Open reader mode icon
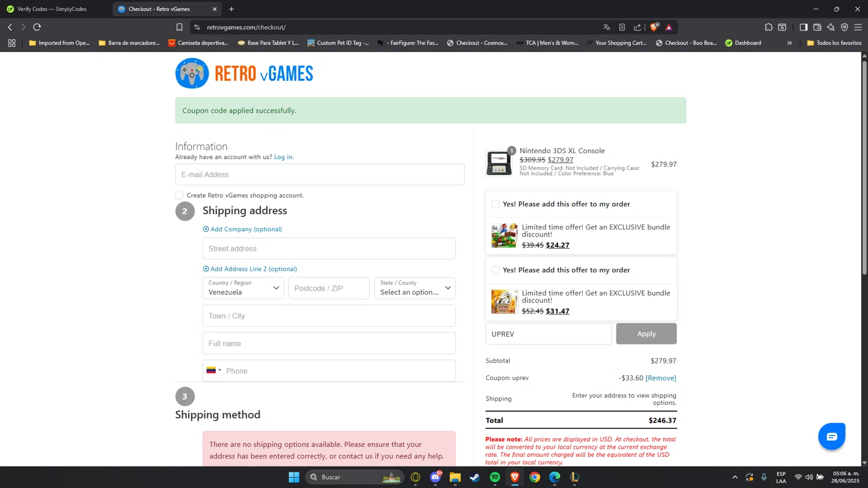The image size is (868, 488). click(x=622, y=27)
